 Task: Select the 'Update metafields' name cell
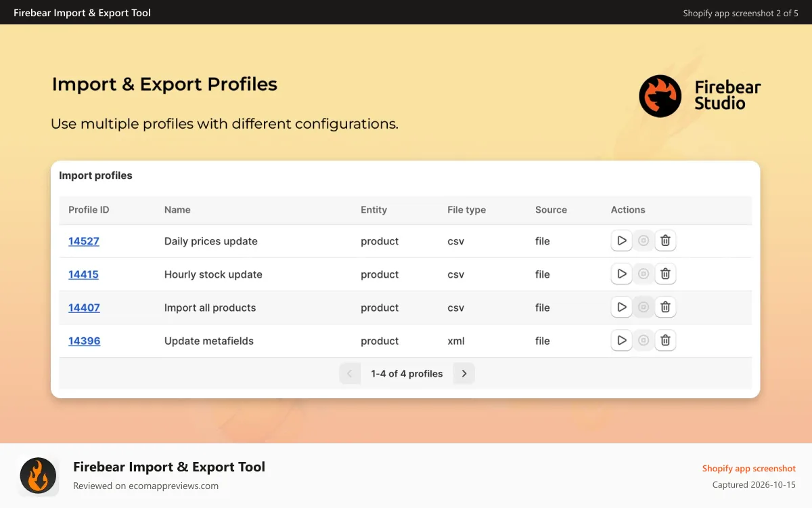point(209,341)
